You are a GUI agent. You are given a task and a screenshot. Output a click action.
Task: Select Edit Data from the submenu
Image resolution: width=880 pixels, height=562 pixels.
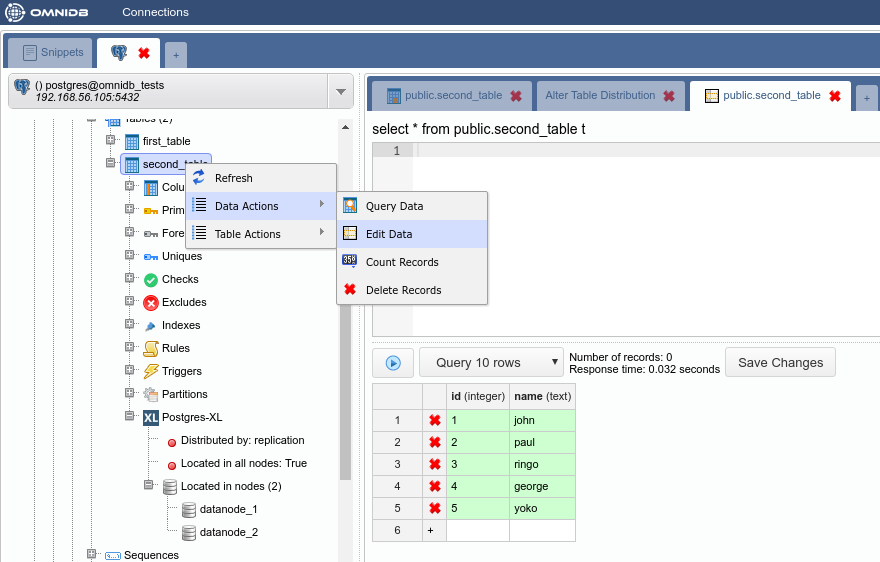click(389, 234)
